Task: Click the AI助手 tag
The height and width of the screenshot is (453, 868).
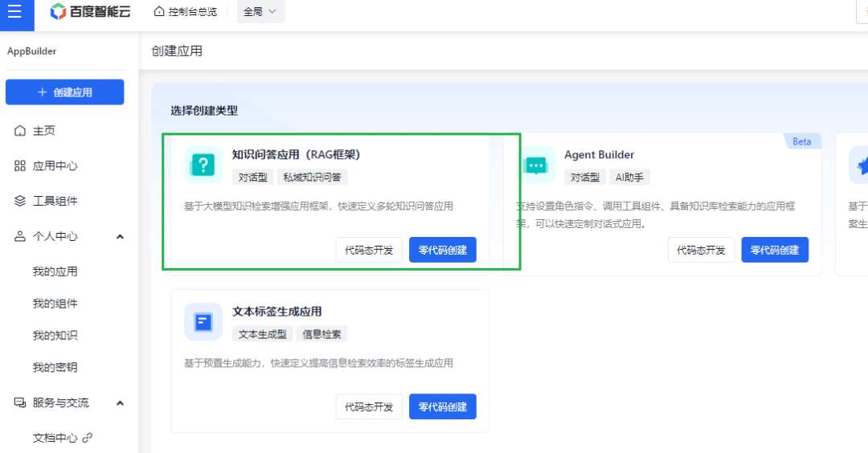Action: pyautogui.click(x=629, y=177)
